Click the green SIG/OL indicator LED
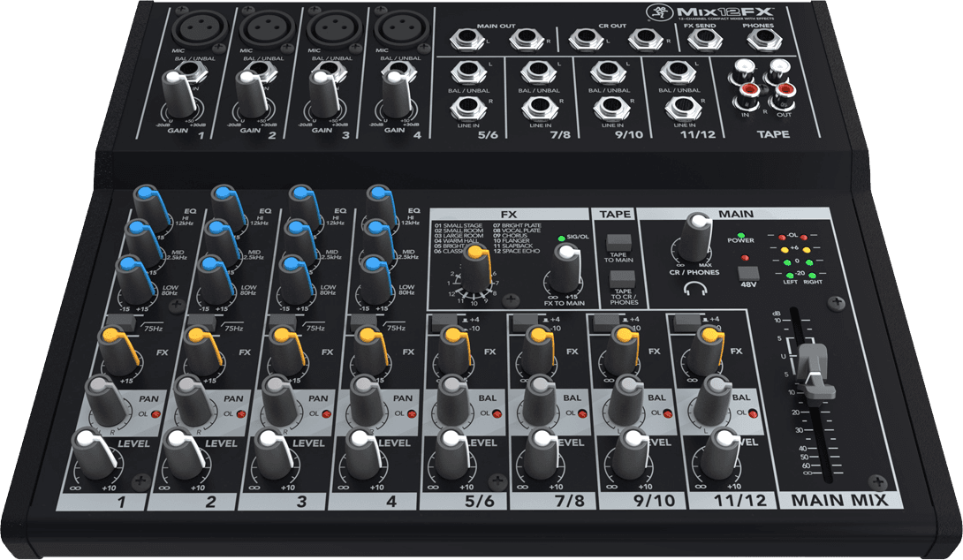This screenshot has height=560, width=963. [x=562, y=237]
